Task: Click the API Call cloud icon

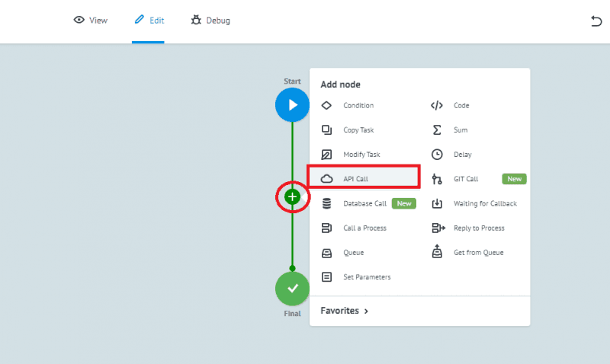Action: pos(326,179)
